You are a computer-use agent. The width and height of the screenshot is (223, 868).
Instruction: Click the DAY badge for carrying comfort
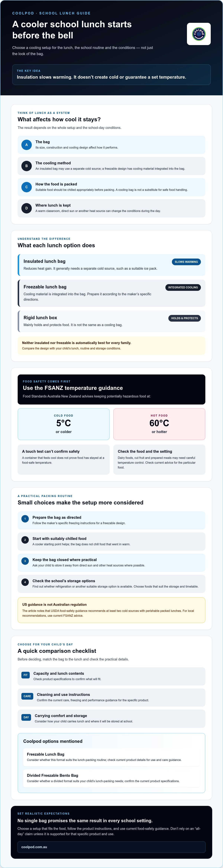tap(26, 717)
